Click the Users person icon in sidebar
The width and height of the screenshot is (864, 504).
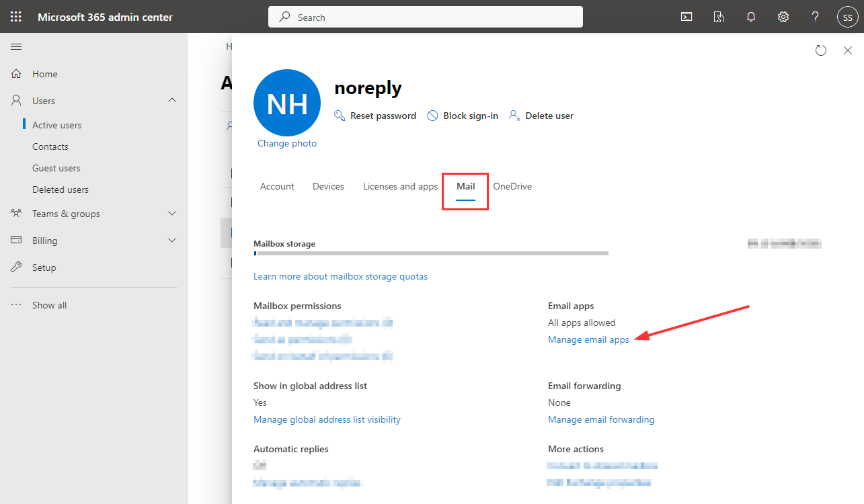point(17,101)
